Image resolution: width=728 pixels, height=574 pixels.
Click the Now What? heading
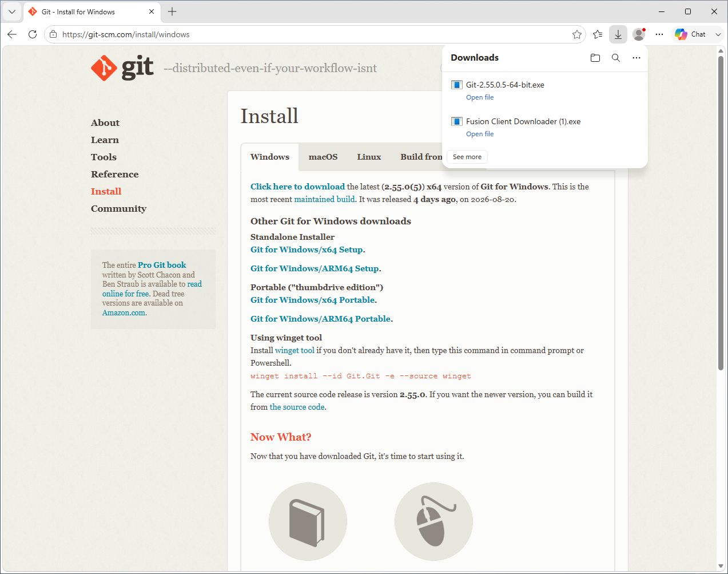coord(281,437)
